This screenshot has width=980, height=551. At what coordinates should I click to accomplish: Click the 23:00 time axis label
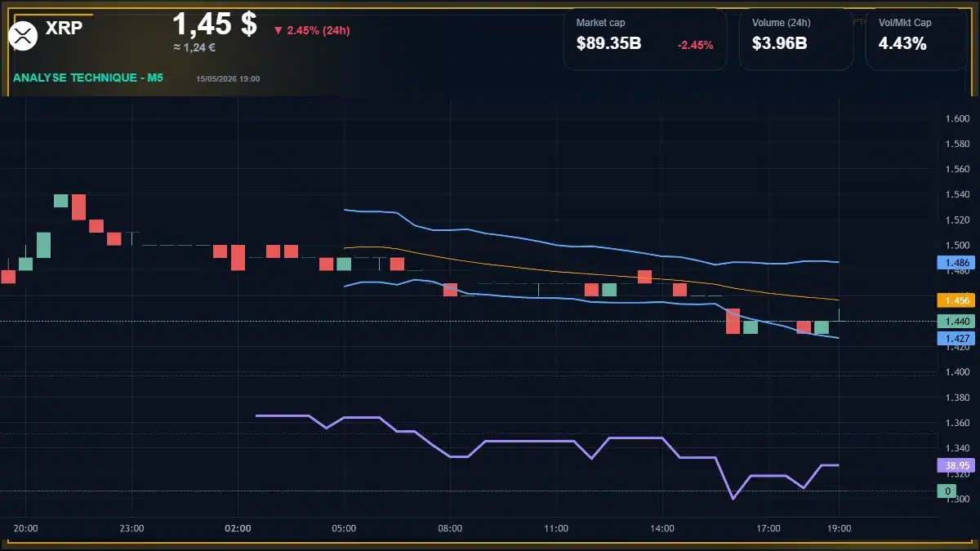pyautogui.click(x=131, y=529)
